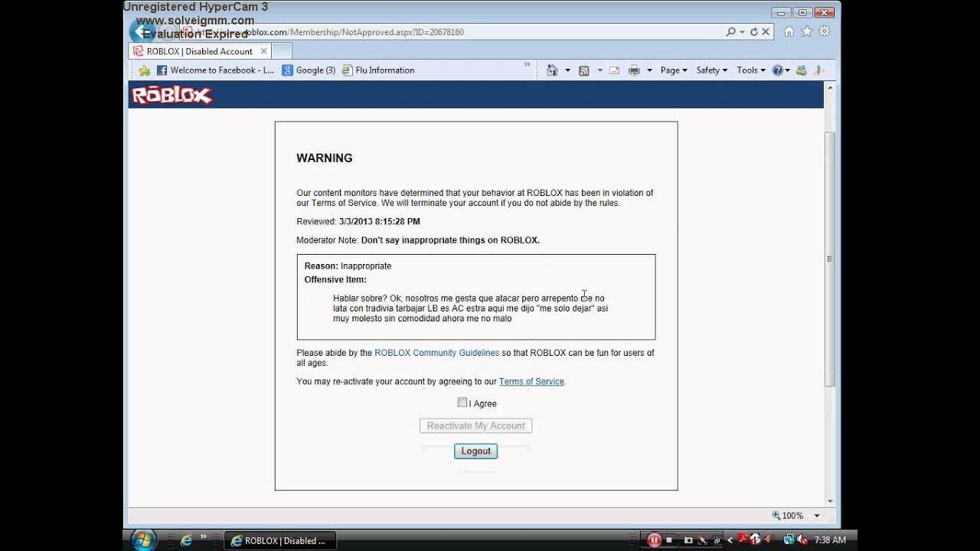Screen dimensions: 980x551
Task: Click the 'Reason:' label text
Action: click(322, 266)
